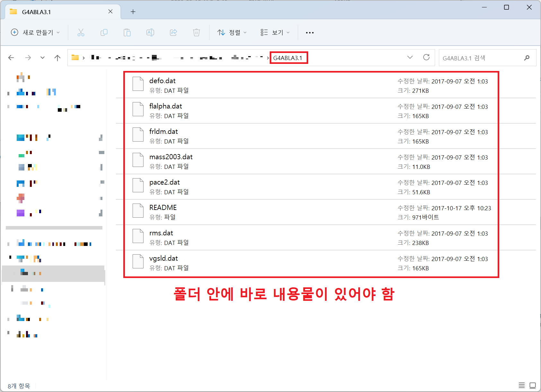Navigate back to previous folder
Viewport: 541px width, 392px height.
(11, 58)
